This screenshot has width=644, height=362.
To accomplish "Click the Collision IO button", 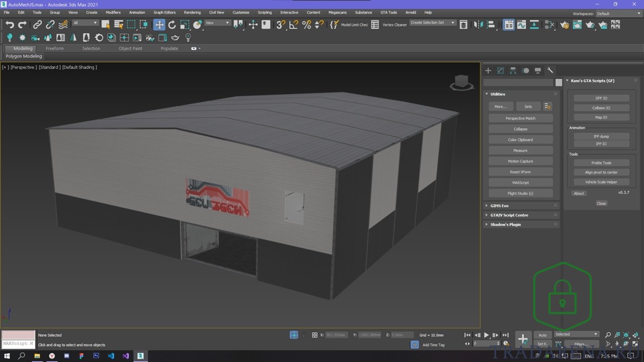I will (x=601, y=108).
